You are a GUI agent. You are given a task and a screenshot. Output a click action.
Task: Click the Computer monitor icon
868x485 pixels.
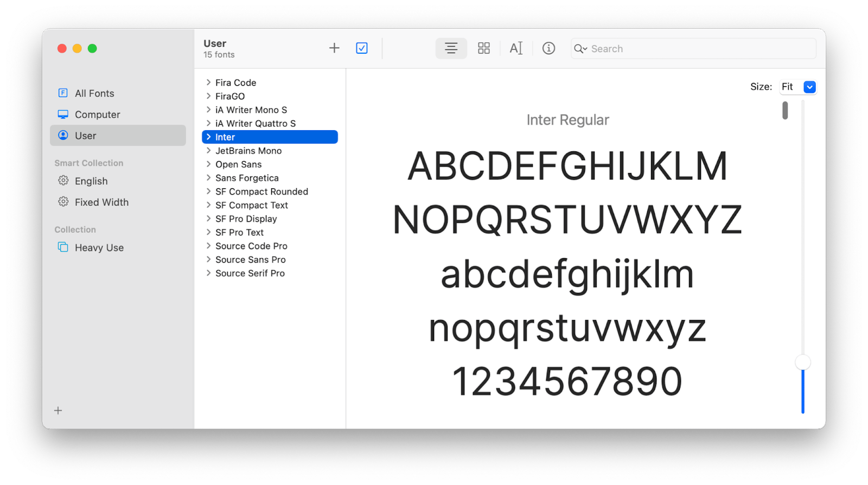(63, 114)
